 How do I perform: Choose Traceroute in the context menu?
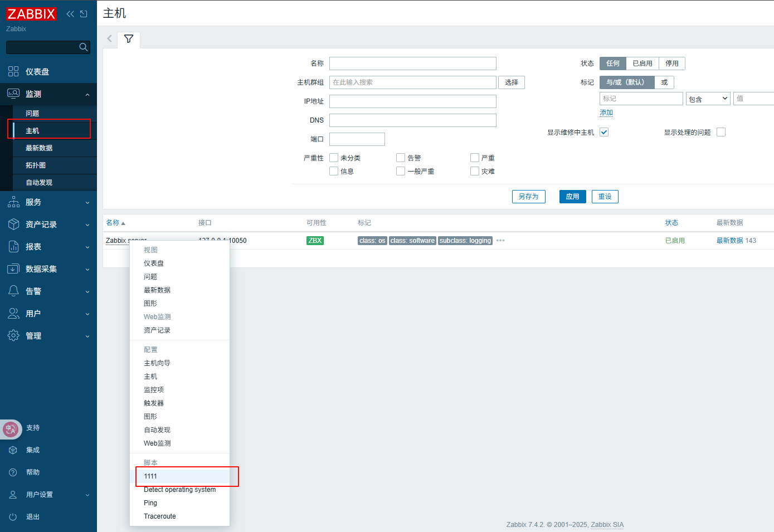click(x=160, y=516)
